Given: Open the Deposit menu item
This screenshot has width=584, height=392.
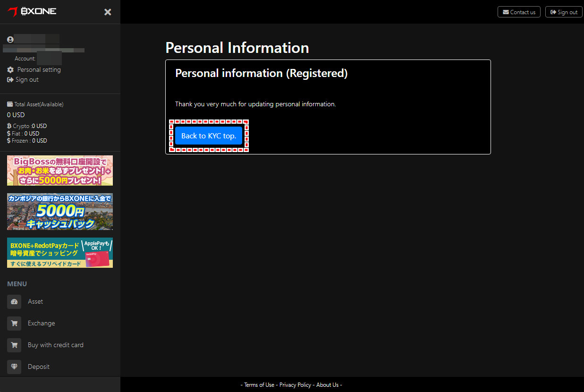Looking at the screenshot, I should point(39,366).
